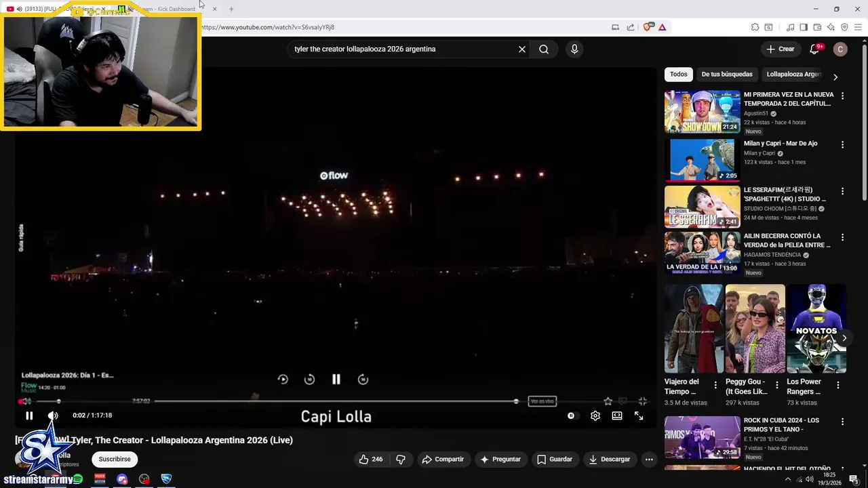Open options menu for MI PRIMERA VEZ video
The height and width of the screenshot is (488, 868).
843,96
